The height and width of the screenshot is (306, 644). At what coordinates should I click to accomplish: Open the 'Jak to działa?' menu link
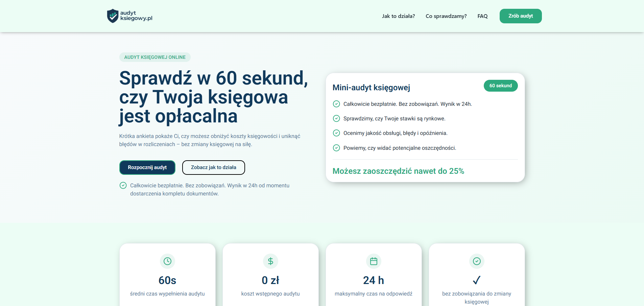[x=398, y=16]
